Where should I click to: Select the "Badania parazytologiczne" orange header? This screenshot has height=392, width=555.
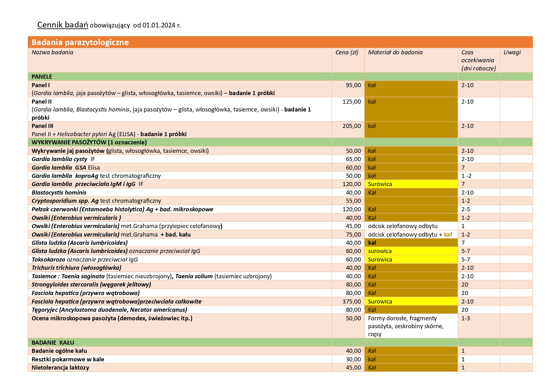[x=80, y=42]
